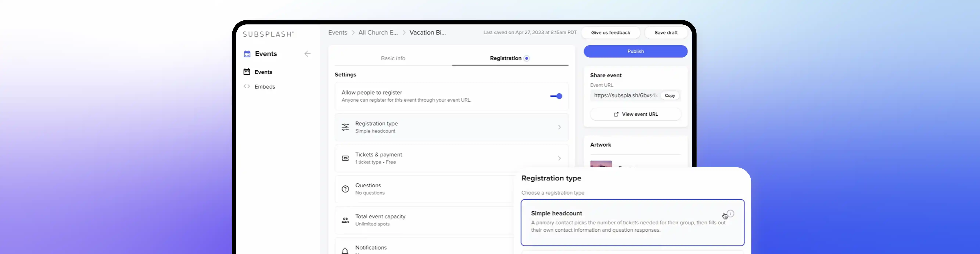This screenshot has height=254, width=980.
Task: Click the Tickets & payment ticket icon
Action: [345, 158]
